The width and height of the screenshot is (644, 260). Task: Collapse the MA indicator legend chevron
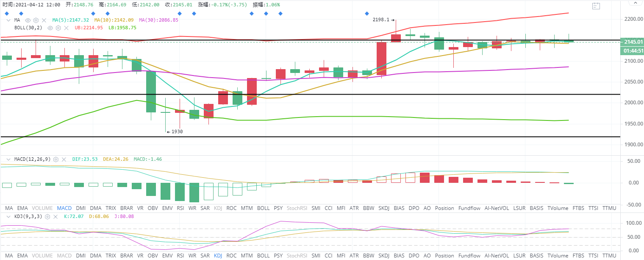coord(8,20)
